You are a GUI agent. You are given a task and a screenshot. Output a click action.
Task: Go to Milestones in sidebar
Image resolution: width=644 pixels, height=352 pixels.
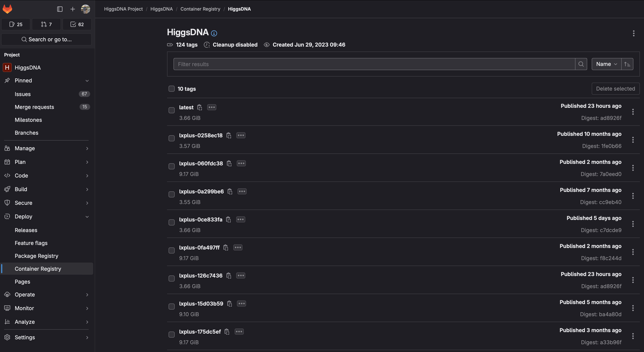click(x=46, y=120)
